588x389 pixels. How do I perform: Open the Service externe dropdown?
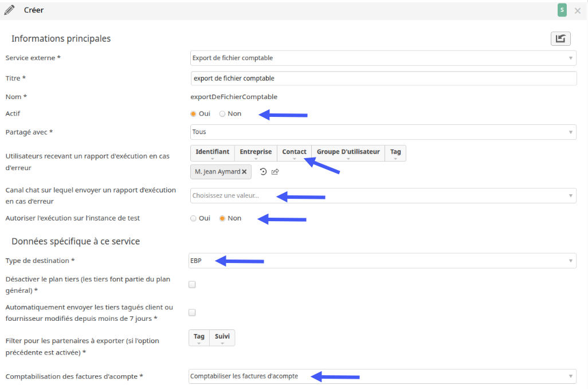point(383,58)
